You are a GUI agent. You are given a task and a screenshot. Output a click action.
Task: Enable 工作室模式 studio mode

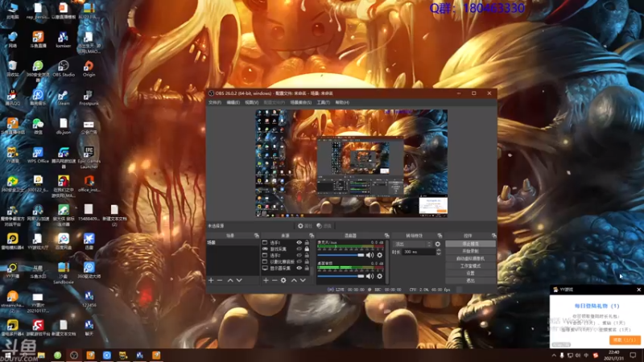[470, 266]
